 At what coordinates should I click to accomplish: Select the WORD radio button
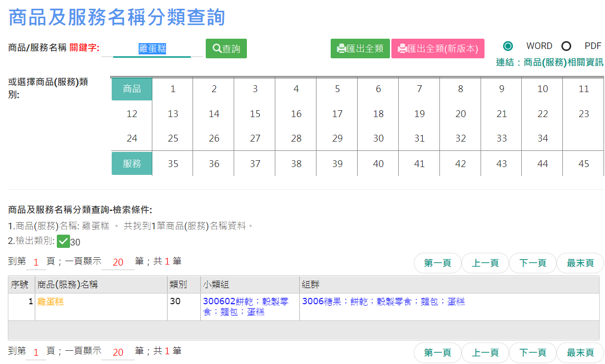click(508, 46)
